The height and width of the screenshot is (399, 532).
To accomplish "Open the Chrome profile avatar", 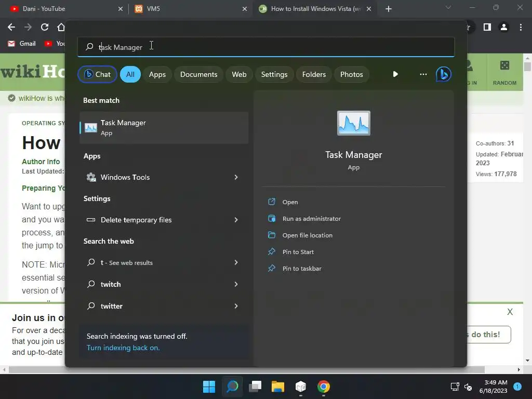I will coord(504,27).
